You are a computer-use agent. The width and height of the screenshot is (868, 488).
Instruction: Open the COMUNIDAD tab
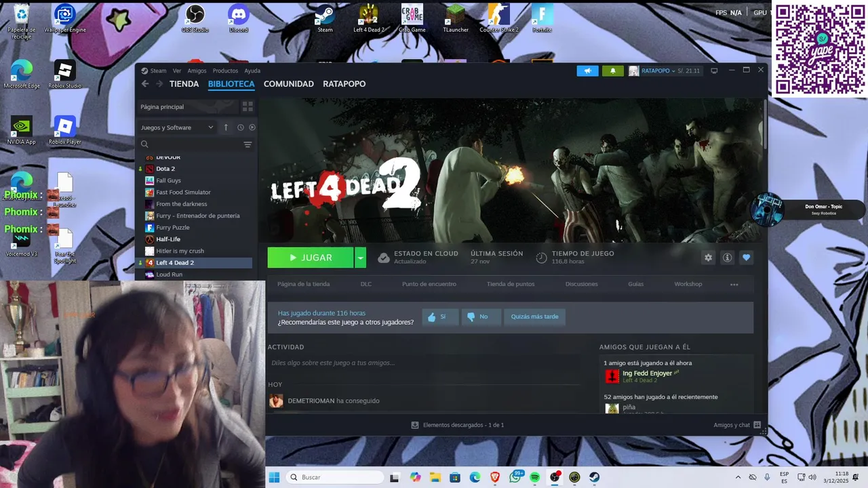tap(289, 84)
